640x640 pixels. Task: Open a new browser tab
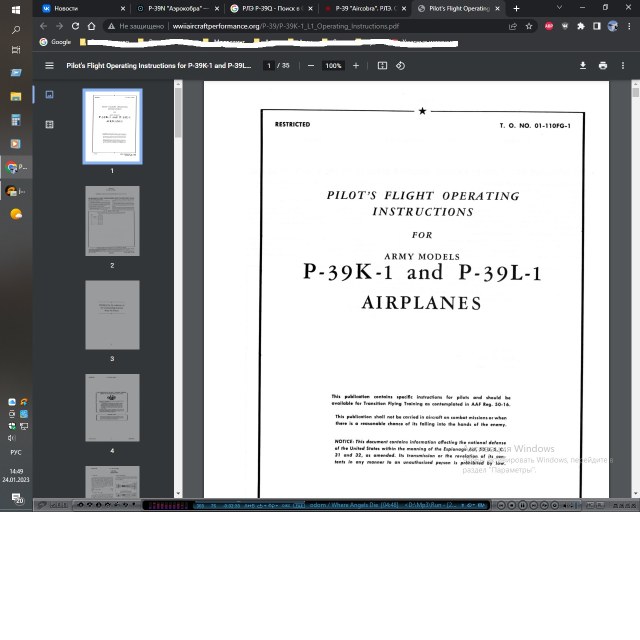coord(516,8)
